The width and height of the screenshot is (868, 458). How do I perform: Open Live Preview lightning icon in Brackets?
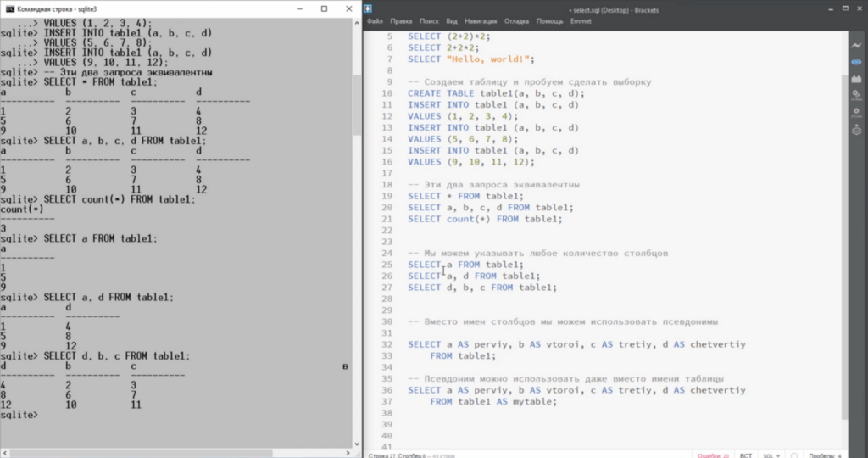tap(856, 46)
